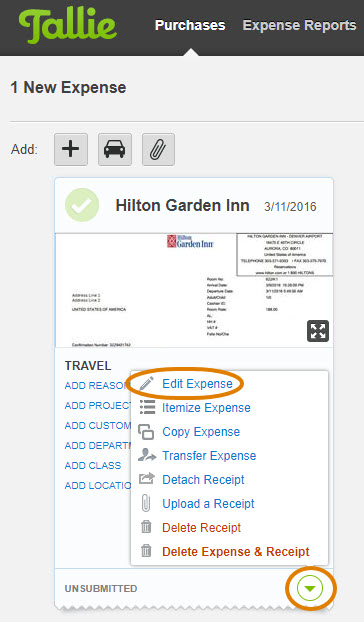Select Copy Expense from the menu
The height and width of the screenshot is (622, 364).
[x=201, y=432]
